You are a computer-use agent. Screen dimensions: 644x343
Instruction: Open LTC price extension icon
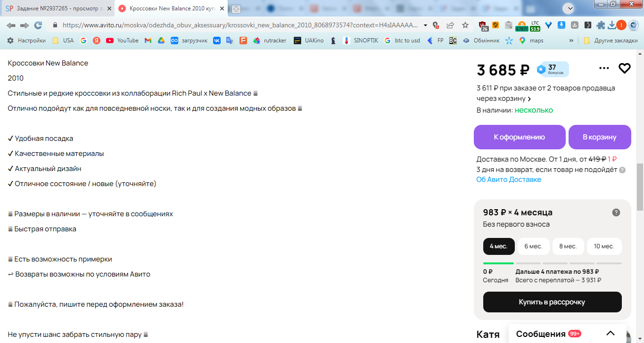point(535,25)
